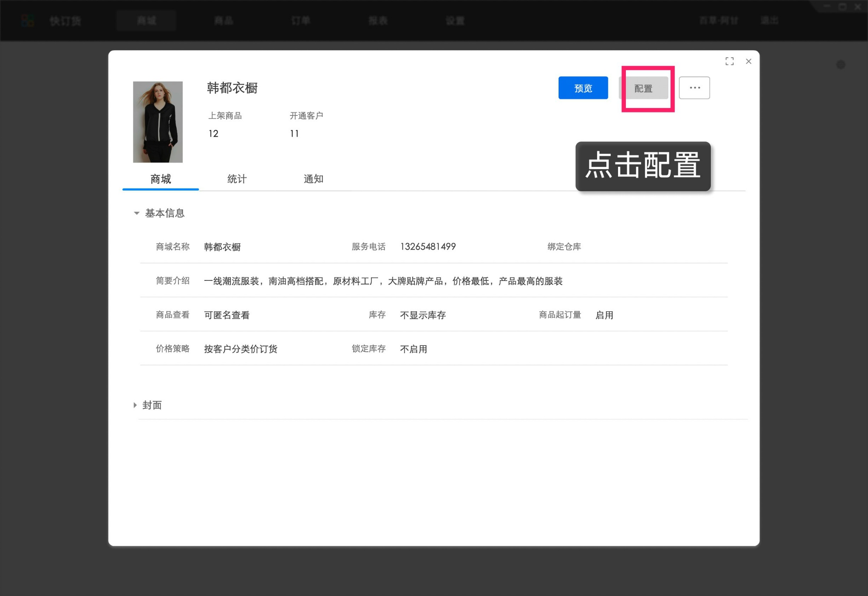Viewport: 868px width, 596px height.
Task: Click the 快订货 app grid logo icon
Action: (x=28, y=20)
